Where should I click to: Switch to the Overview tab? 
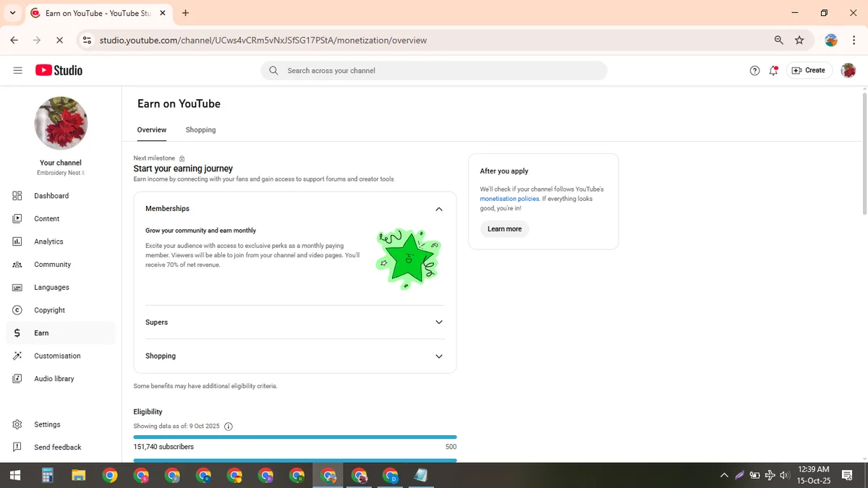click(152, 130)
